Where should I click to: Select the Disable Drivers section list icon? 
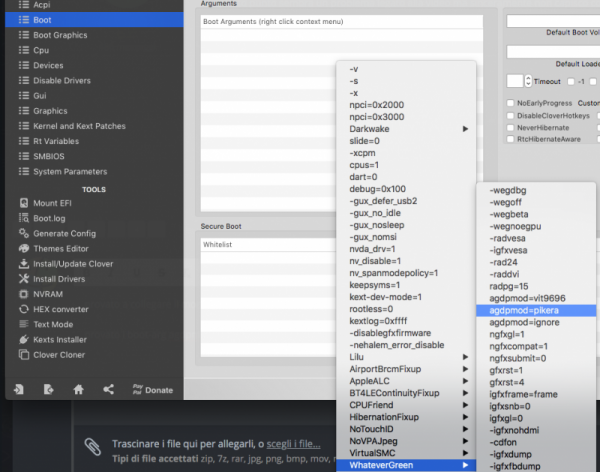click(x=24, y=80)
